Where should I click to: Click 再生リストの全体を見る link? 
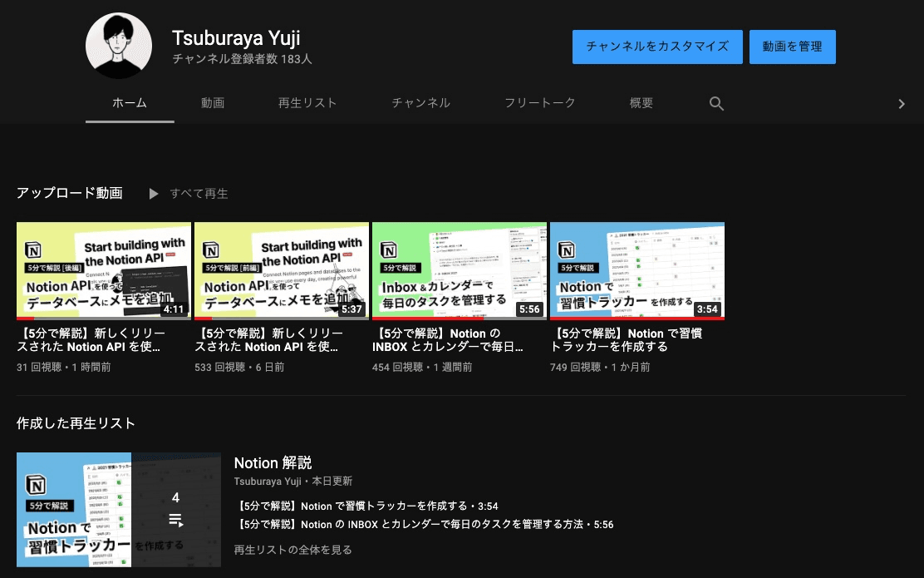click(x=292, y=550)
